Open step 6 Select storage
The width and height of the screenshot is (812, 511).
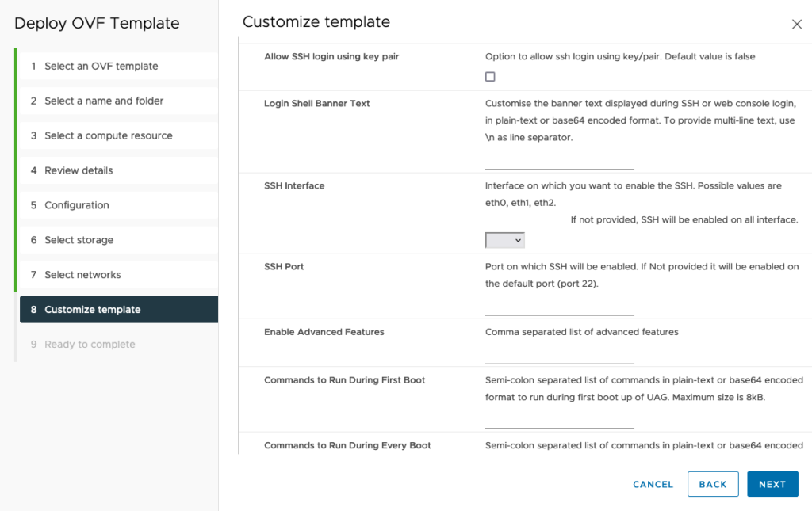pyautogui.click(x=79, y=240)
